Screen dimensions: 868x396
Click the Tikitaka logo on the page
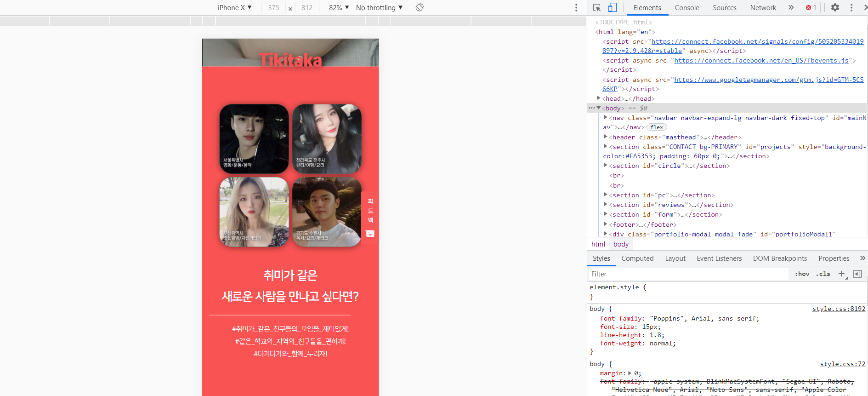pos(290,60)
